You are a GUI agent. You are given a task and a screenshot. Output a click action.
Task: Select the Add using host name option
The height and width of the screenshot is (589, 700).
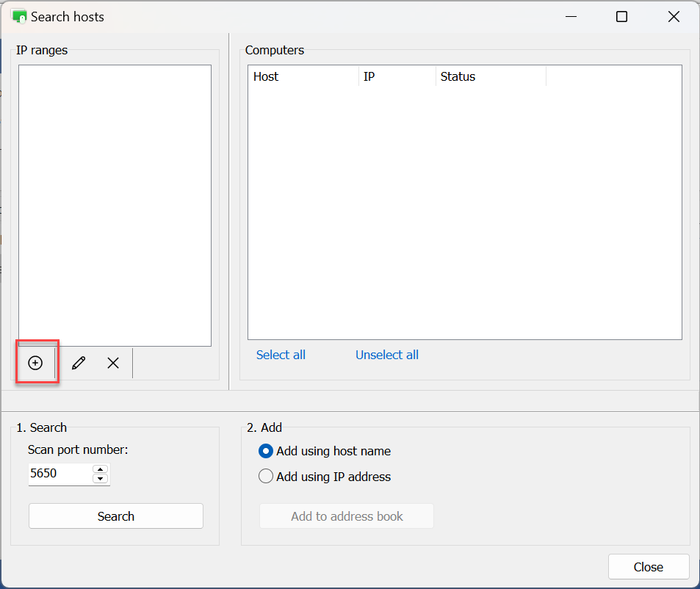[266, 451]
